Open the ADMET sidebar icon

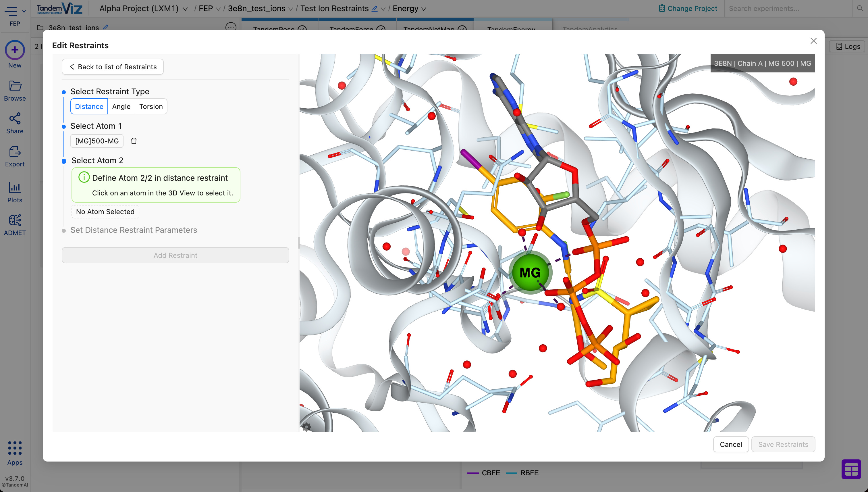click(x=15, y=220)
